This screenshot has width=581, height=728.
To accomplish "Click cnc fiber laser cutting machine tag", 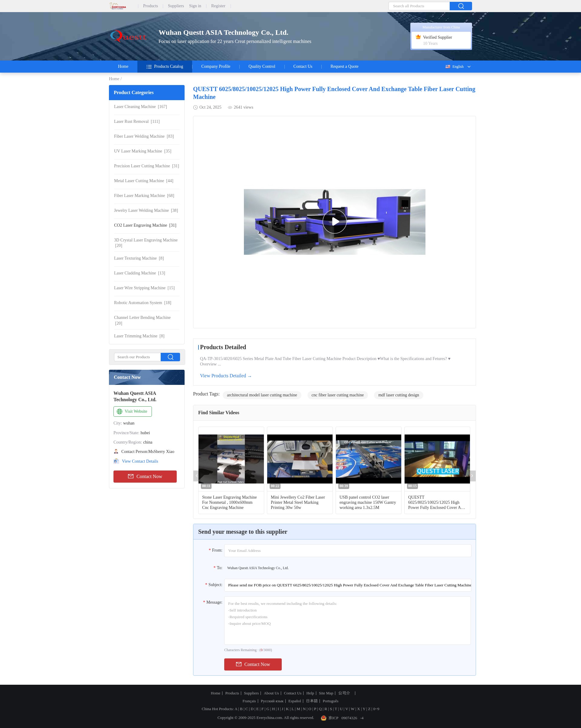I will pos(337,395).
